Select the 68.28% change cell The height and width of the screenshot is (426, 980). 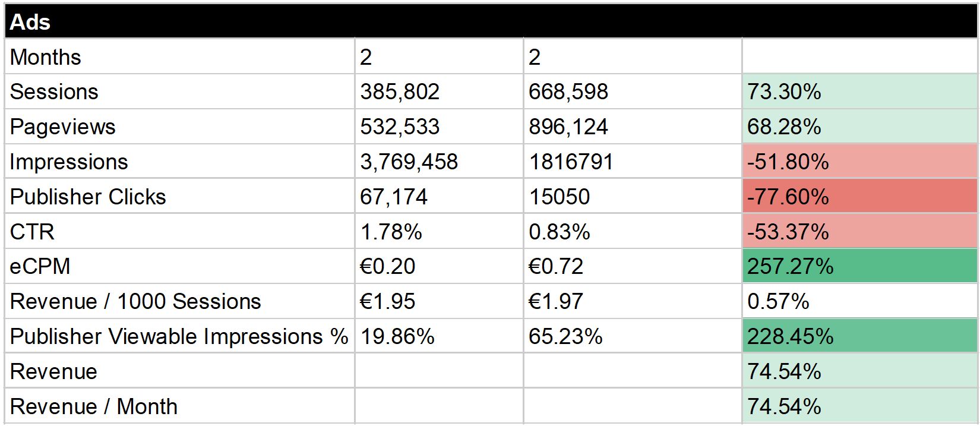coord(784,127)
